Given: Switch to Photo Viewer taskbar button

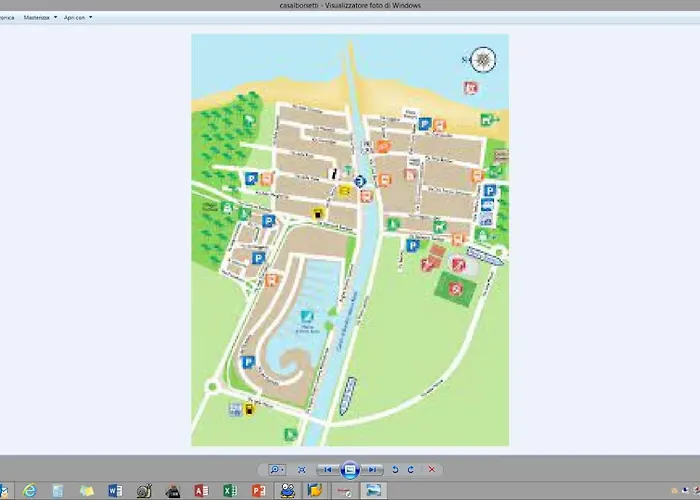Looking at the screenshot, I should point(373,491).
